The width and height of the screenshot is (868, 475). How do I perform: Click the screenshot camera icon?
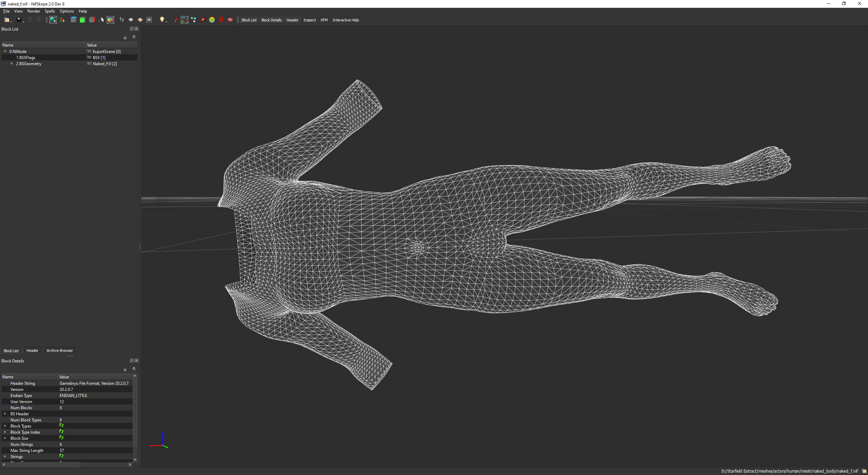[149, 20]
